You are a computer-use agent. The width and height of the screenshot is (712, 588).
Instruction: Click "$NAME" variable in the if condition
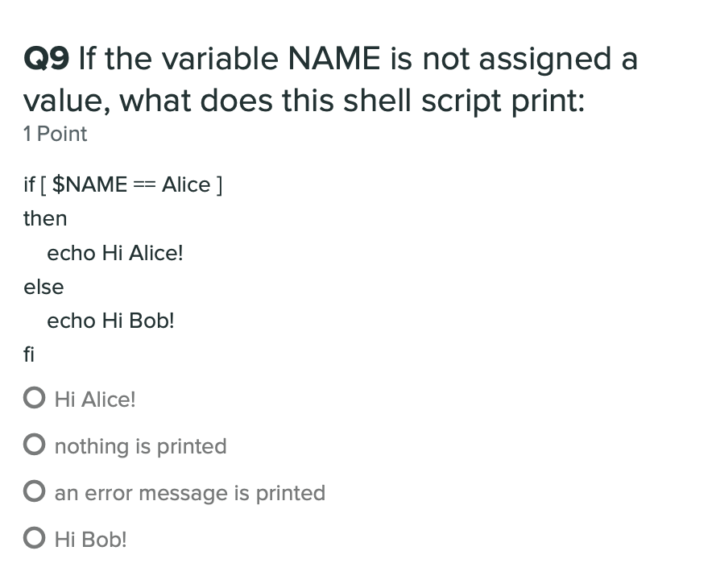[89, 184]
